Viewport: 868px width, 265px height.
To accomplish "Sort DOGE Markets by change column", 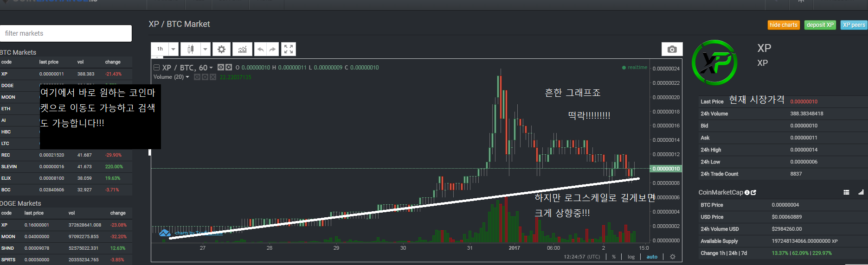I will pos(118,213).
